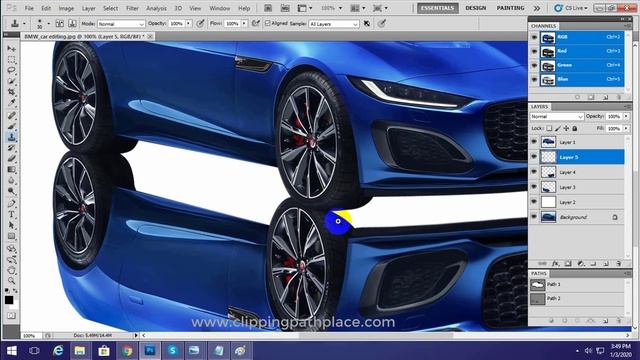Open the layer Fill arrow
Image resolution: width=640 pixels, height=360 pixels.
click(x=626, y=129)
